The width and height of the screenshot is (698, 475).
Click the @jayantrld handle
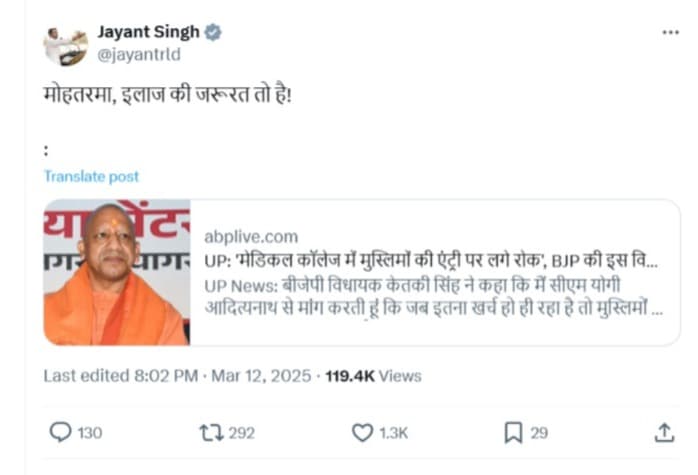139,54
